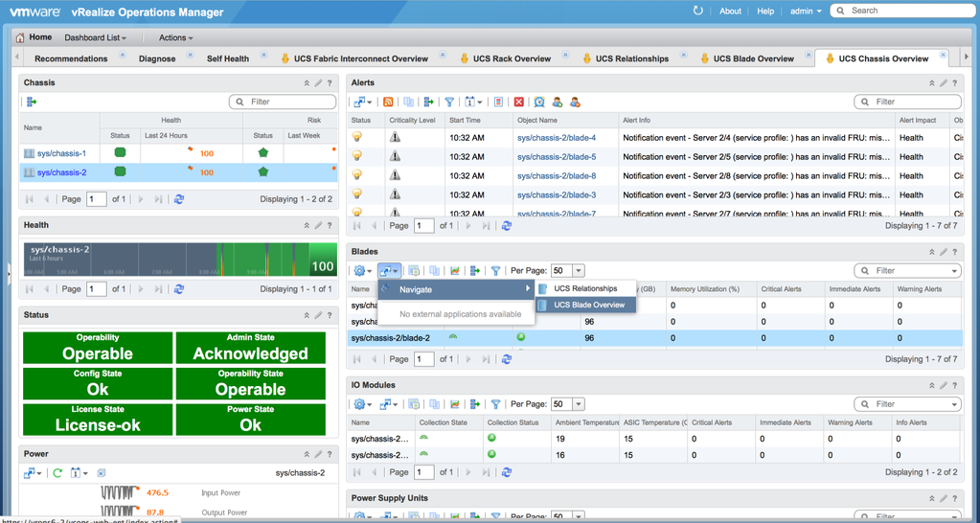
Task: Click the green-arrow icon in Chassis panel toolbar
Action: coord(32,102)
